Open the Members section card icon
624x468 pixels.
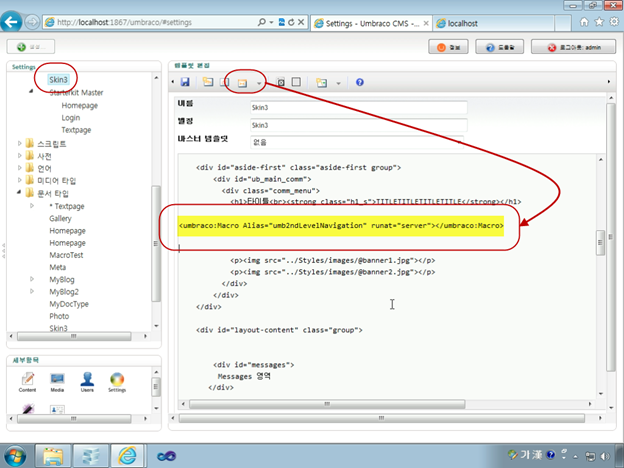click(x=57, y=409)
